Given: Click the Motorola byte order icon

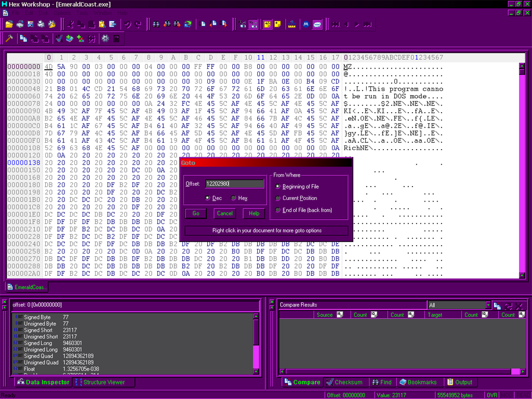Looking at the screenshot, I should click(306, 24).
